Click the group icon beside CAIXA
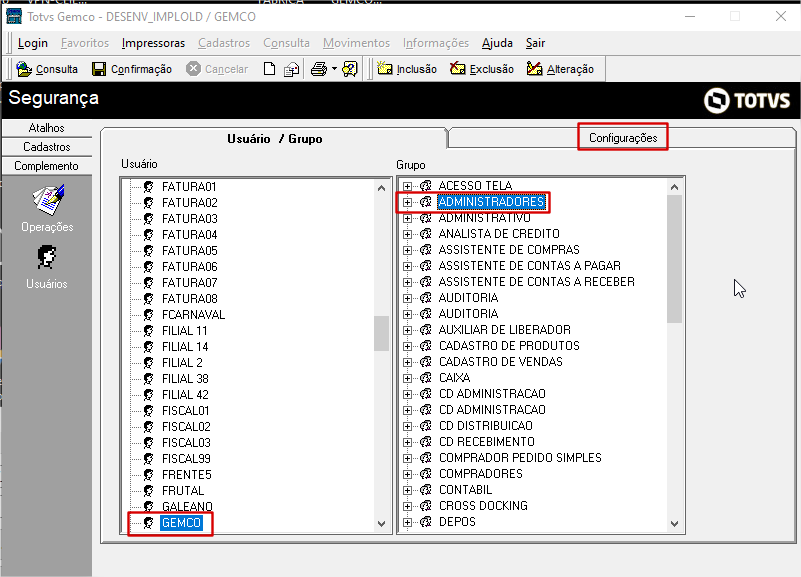Screen dimensions: 801x577 click(x=426, y=378)
